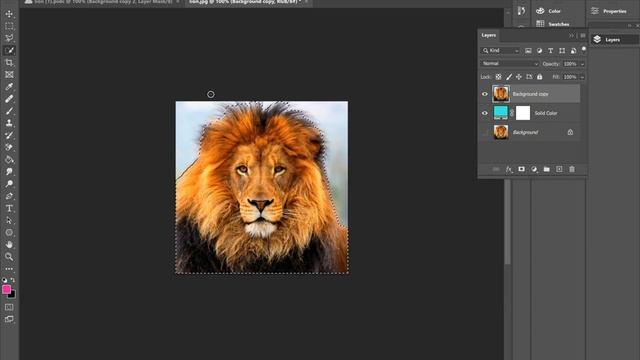Select the Pen tool
This screenshot has width=640, height=360.
(x=9, y=196)
